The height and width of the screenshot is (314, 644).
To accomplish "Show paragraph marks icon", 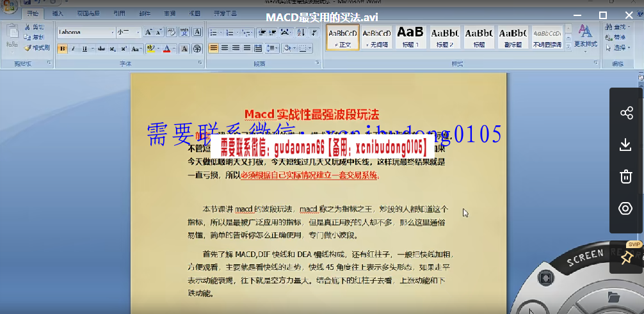I will (314, 32).
